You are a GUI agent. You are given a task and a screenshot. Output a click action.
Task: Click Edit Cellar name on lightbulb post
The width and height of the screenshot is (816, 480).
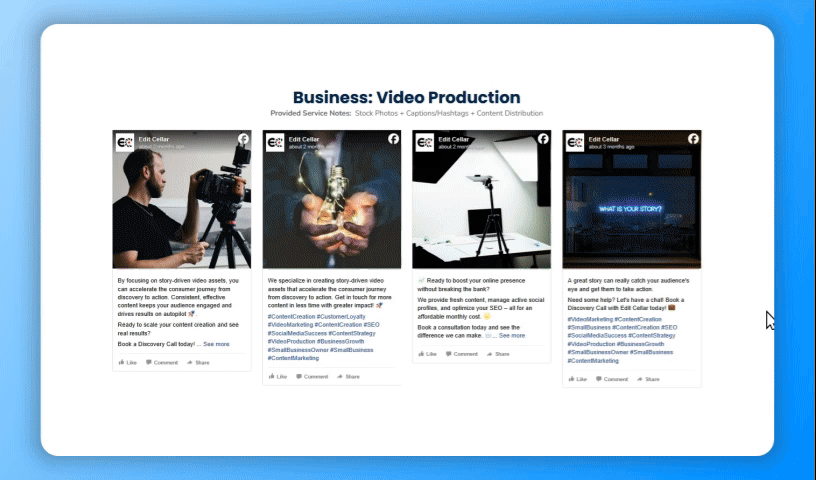[303, 139]
